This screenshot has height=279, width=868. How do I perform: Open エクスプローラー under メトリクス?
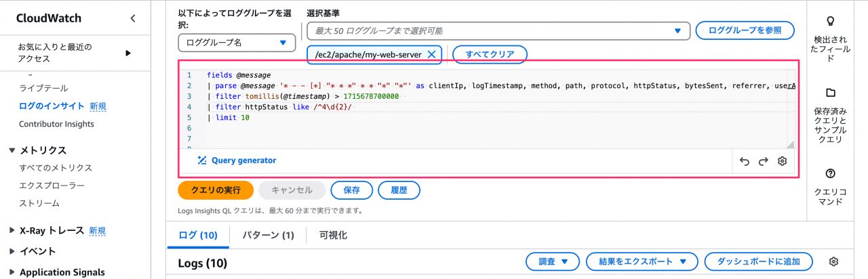(52, 186)
